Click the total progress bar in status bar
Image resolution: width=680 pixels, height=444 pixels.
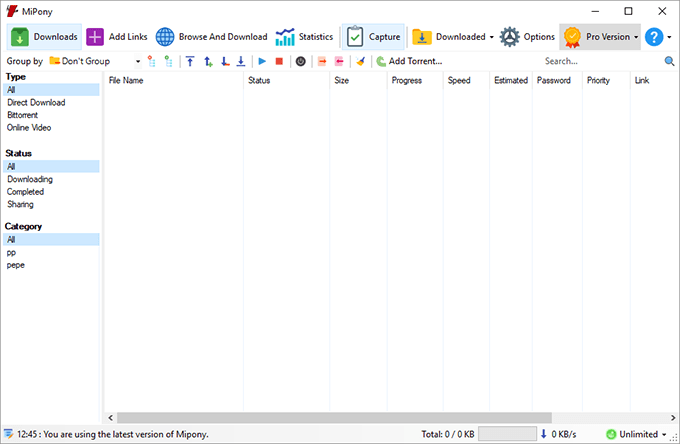coord(507,434)
